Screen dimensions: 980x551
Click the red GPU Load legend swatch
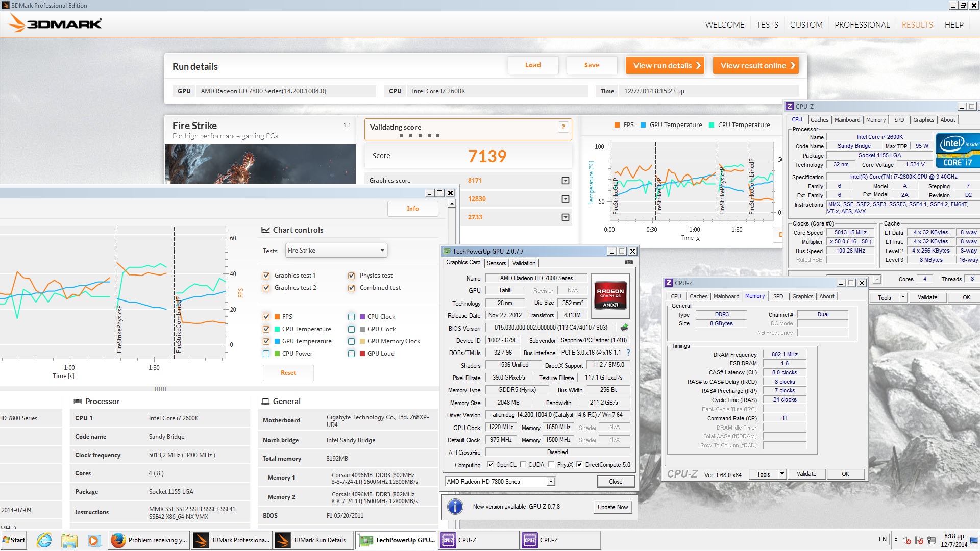click(x=362, y=354)
